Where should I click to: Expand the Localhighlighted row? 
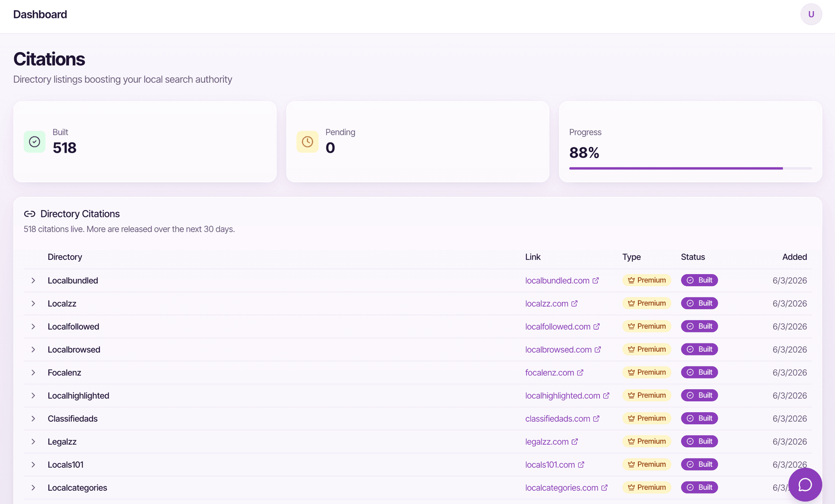pyautogui.click(x=33, y=395)
